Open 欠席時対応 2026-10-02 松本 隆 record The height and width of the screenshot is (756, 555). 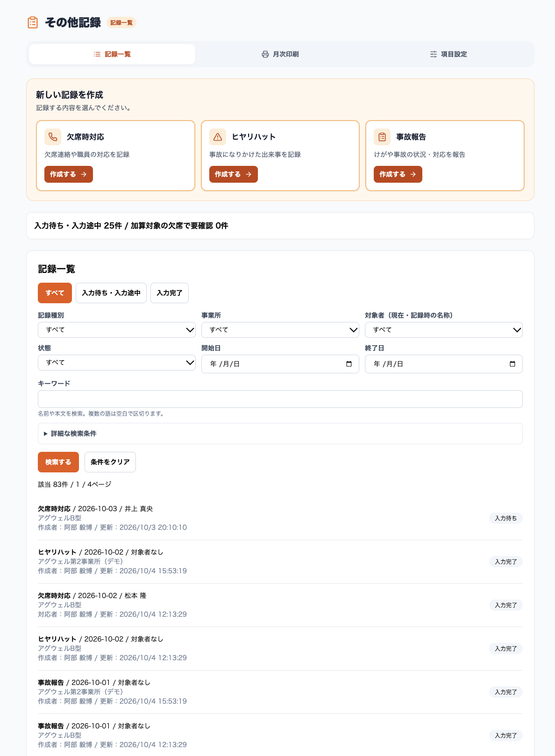pos(280,605)
